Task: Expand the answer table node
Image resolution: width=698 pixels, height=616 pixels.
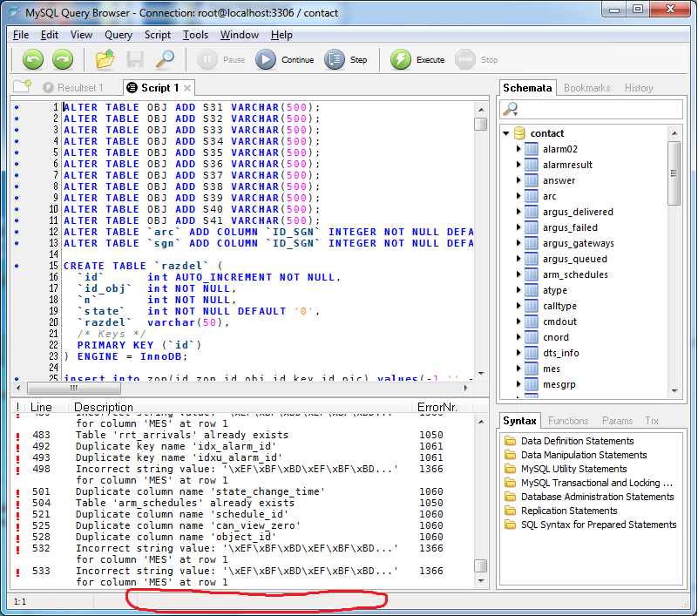Action: click(518, 180)
